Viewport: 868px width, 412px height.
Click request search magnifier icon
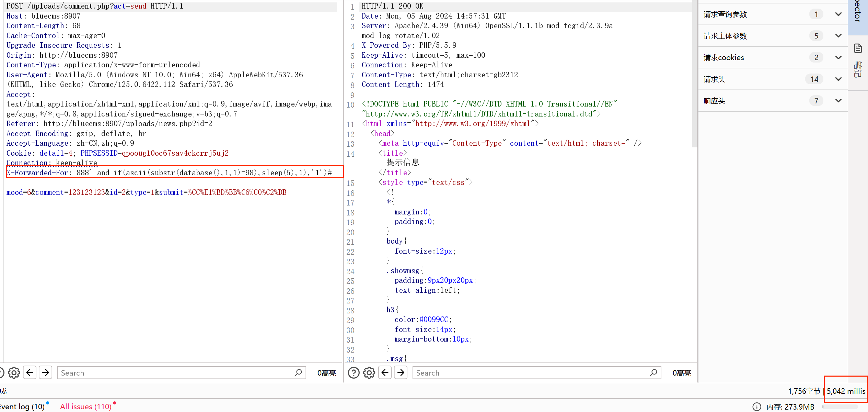pyautogui.click(x=298, y=372)
